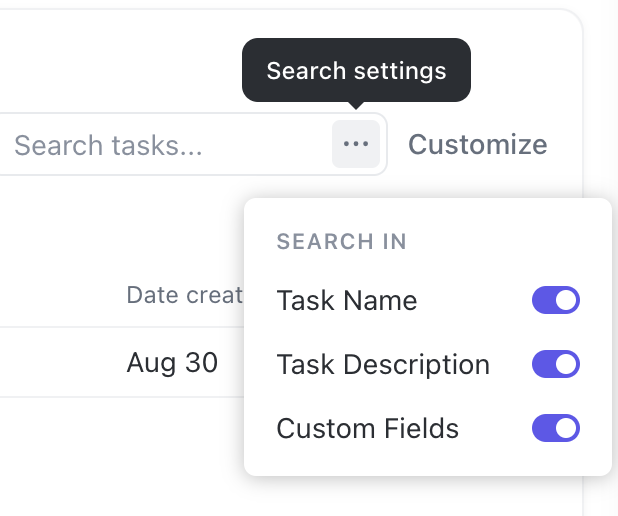Image resolution: width=618 pixels, height=516 pixels.
Task: Open search settings via ellipsis icon
Action: pyautogui.click(x=356, y=144)
